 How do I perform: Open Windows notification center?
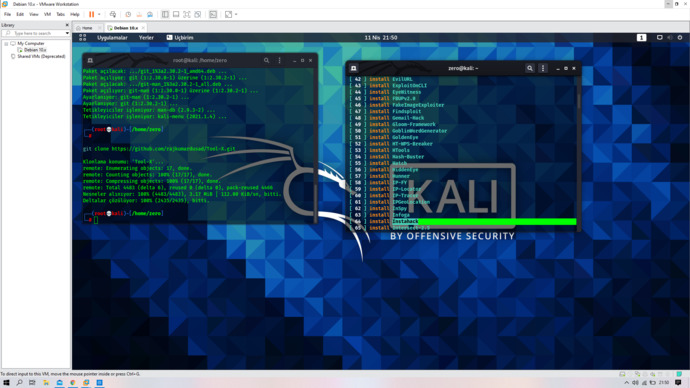pyautogui.click(x=678, y=383)
